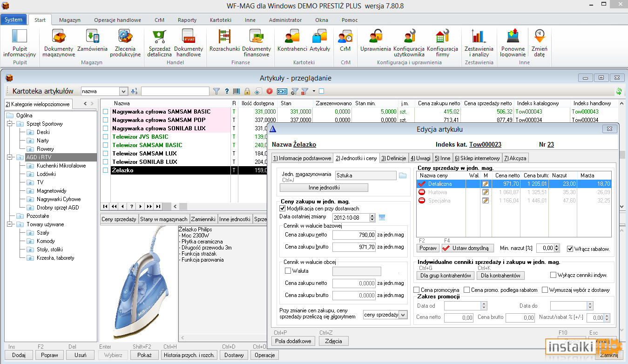Open the nazwa search field dropdown
Screen dimensions: 628x364
123,92
